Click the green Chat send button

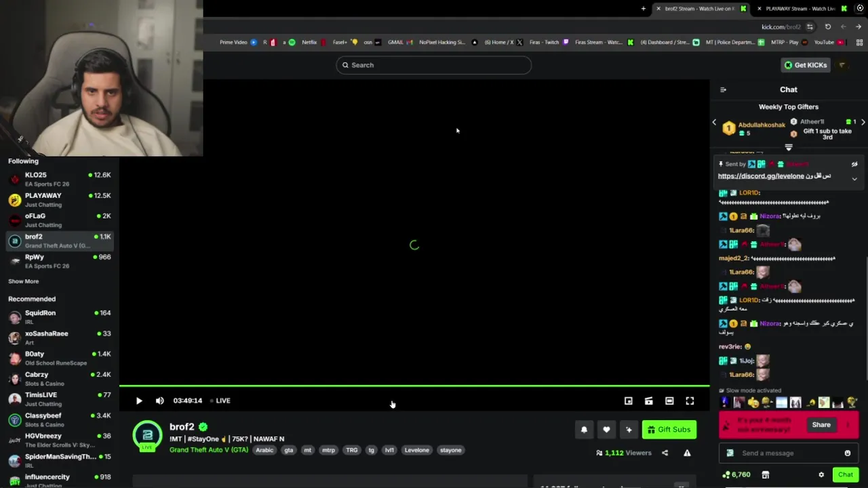845,475
